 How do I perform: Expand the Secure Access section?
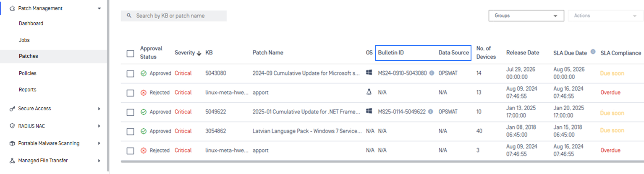pyautogui.click(x=99, y=109)
